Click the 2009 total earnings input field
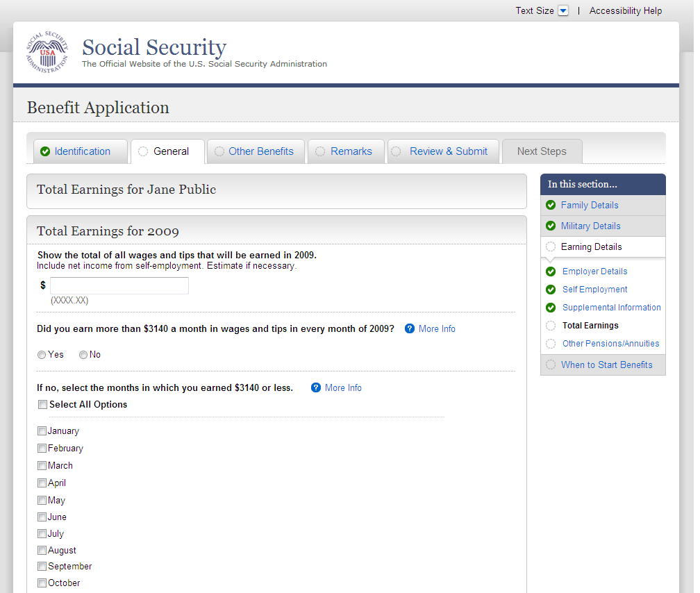Viewport: 700px width, 593px height. [x=119, y=285]
